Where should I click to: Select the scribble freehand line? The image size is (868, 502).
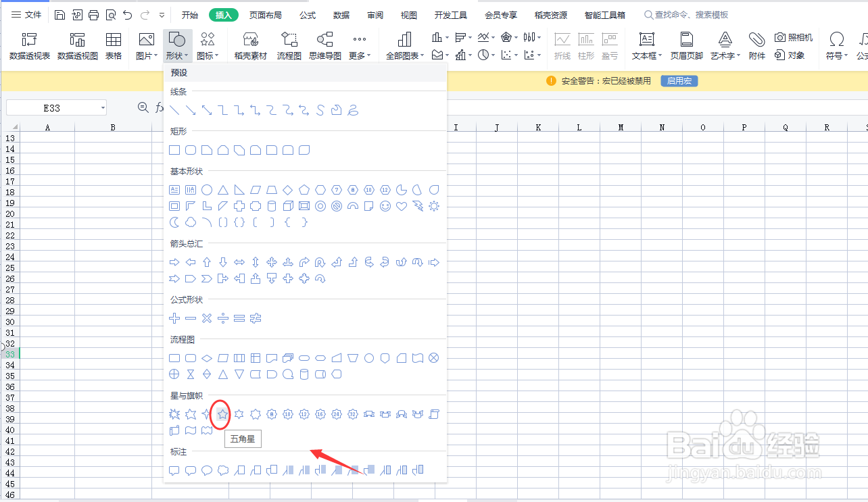click(353, 110)
